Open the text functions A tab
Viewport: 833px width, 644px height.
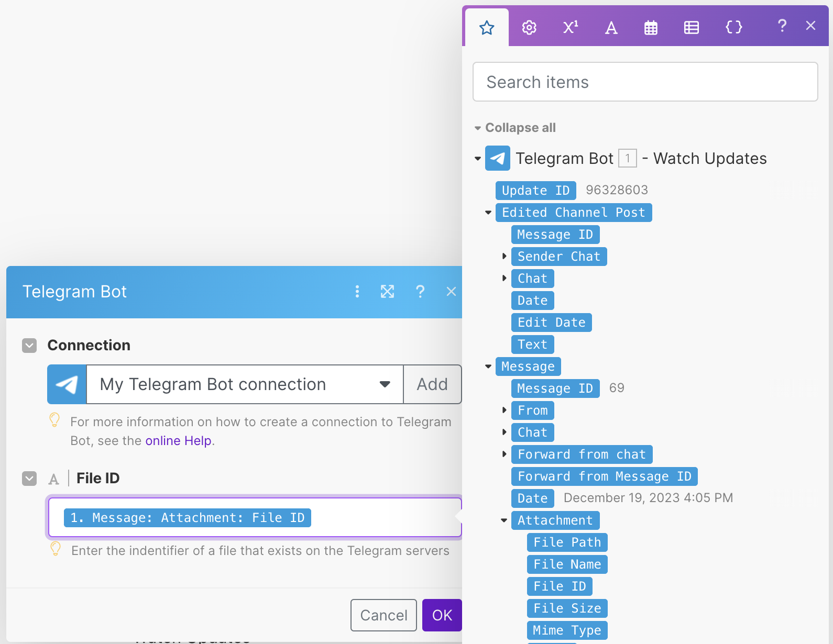pyautogui.click(x=611, y=27)
